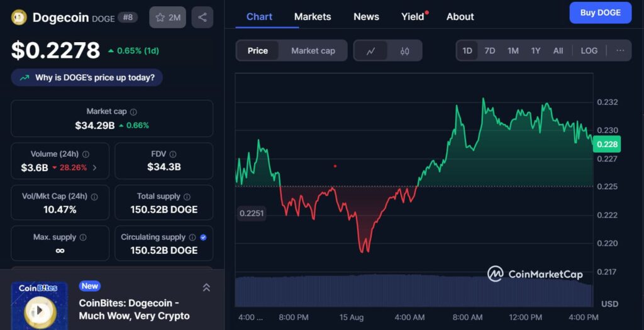644x330 pixels.
Task: Open the Markets tab
Action: (x=313, y=16)
